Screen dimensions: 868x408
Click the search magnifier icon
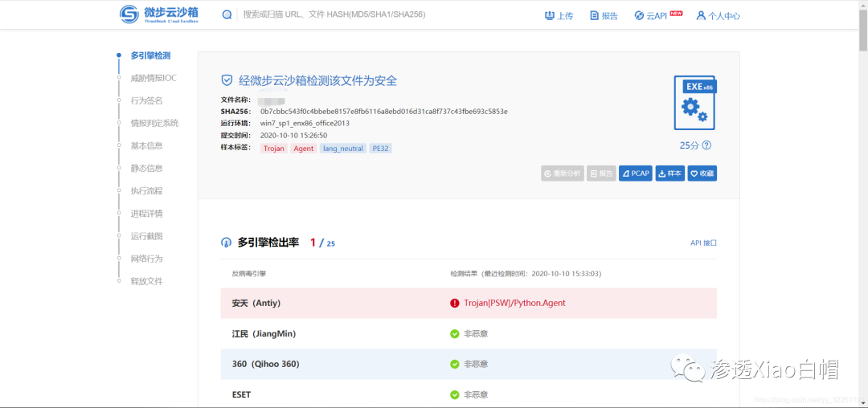pos(227,15)
